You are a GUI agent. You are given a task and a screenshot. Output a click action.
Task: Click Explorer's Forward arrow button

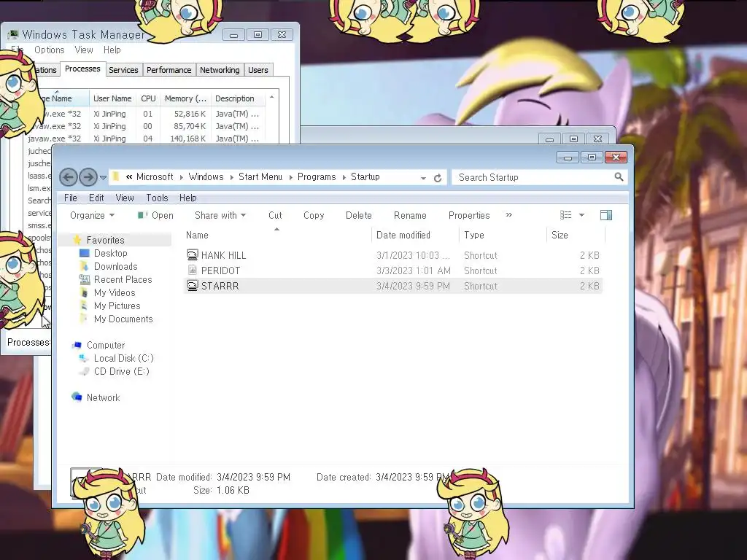coord(88,177)
